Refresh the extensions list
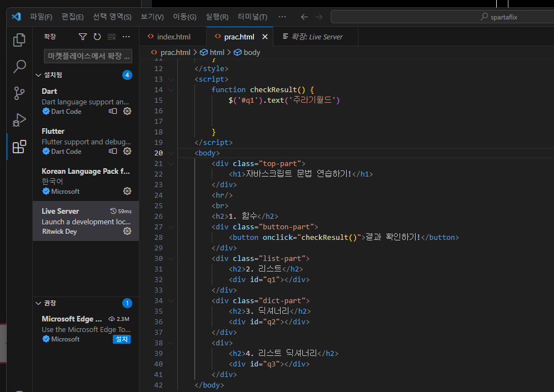The width and height of the screenshot is (554, 392). (97, 37)
